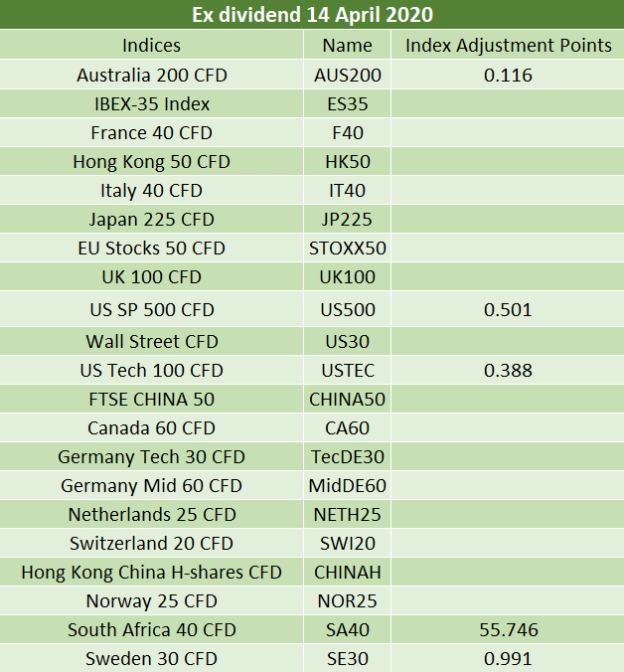This screenshot has height=672, width=624.
Task: Select the IBEX-35 Index row label
Action: point(151,103)
